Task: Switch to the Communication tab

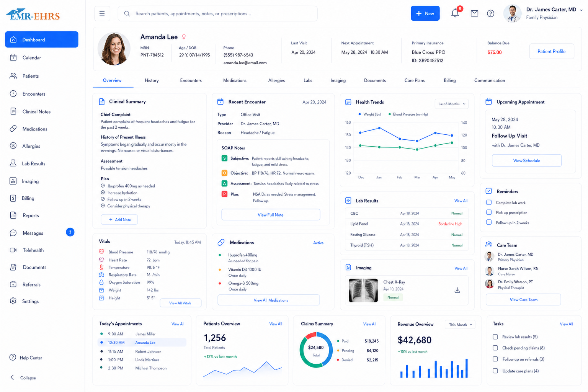Action: 490,80
